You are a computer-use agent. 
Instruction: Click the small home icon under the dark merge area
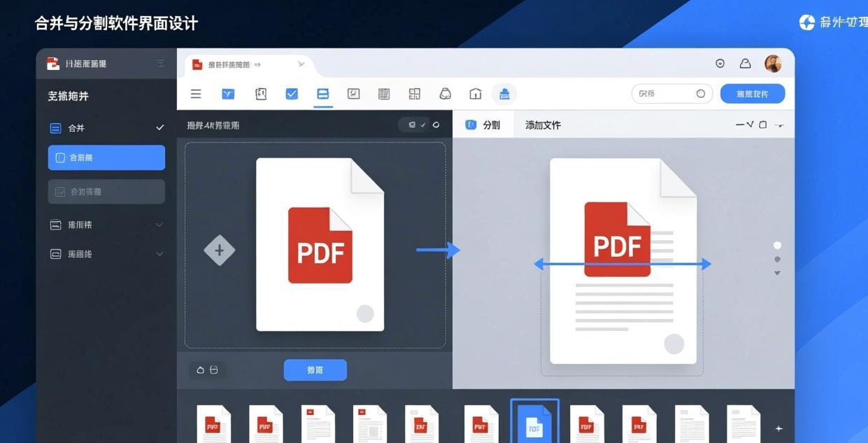201,370
